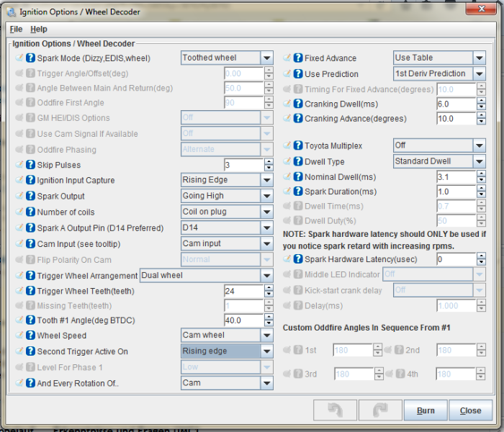Image resolution: width=504 pixels, height=432 pixels.
Task: Click the redo arrow button at the bottom
Action: (x=375, y=410)
